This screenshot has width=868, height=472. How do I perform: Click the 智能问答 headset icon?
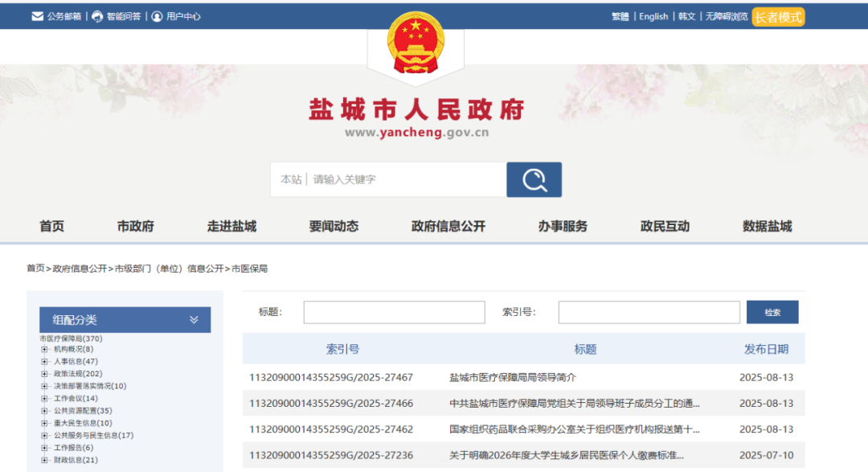[97, 17]
